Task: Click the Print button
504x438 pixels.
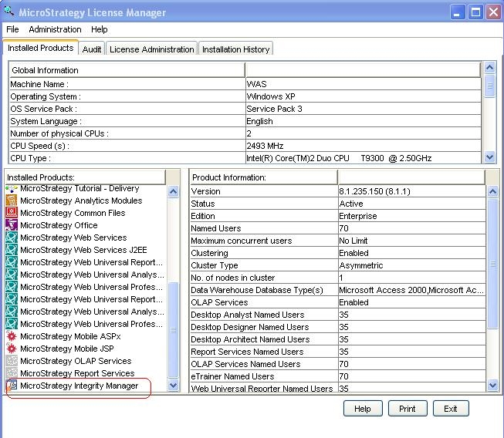Action: click(408, 409)
